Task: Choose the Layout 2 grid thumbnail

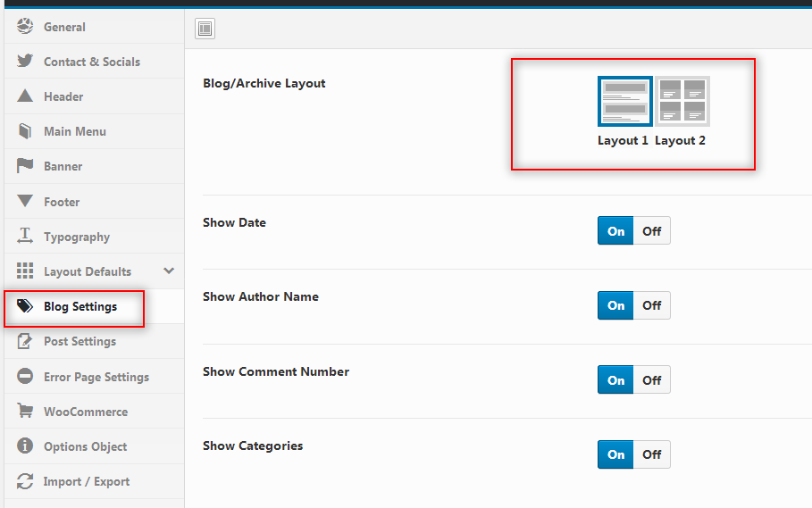Action: click(682, 102)
